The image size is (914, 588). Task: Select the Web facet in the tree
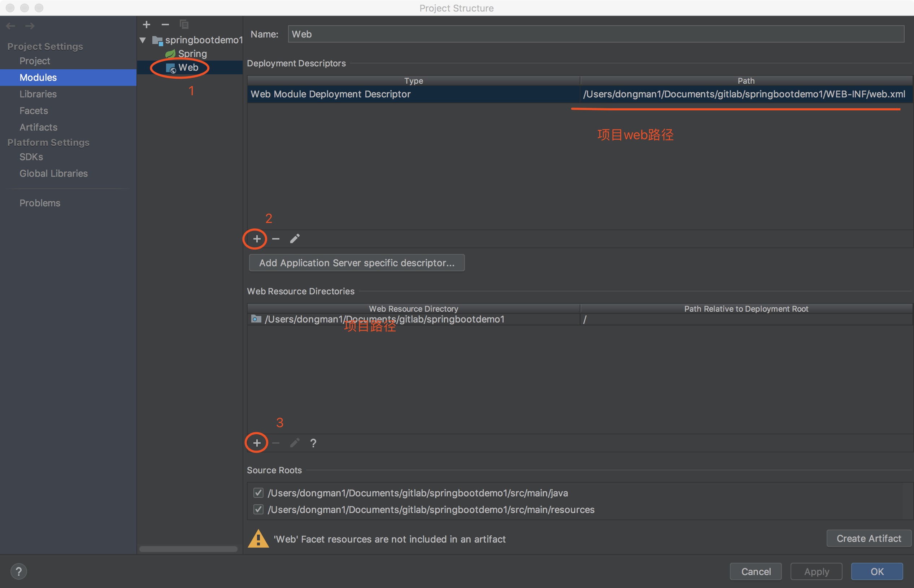(x=188, y=67)
